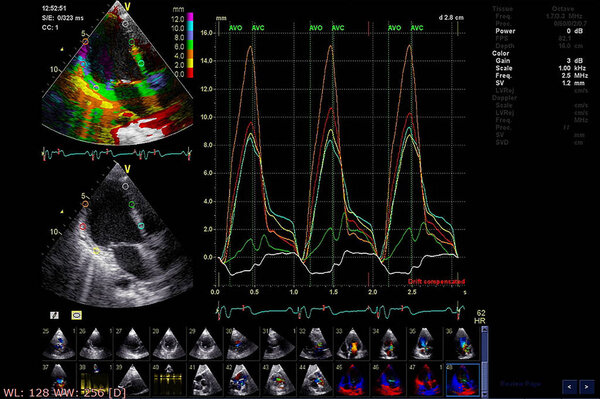
Task: Open thumbnail 47
Action: coord(425,379)
